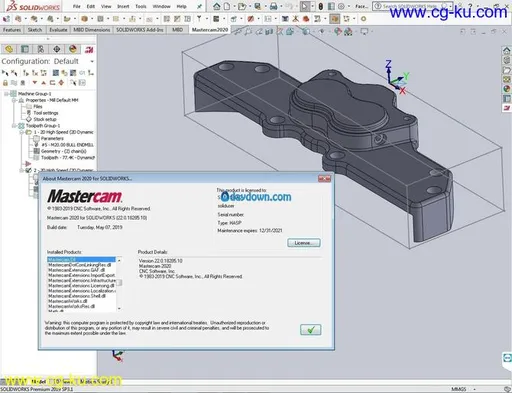Screen dimensions: 512x393
Task: Click Edit Appearance color ball in heads-up toolbar
Action: pyautogui.click(x=338, y=32)
